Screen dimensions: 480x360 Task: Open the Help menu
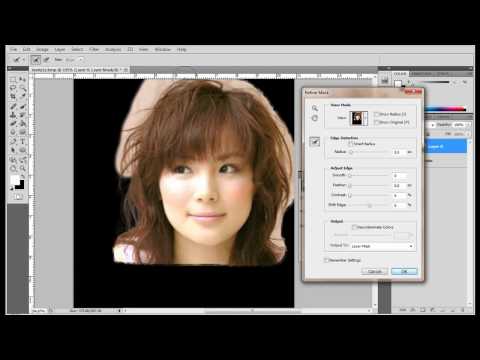tap(181, 49)
